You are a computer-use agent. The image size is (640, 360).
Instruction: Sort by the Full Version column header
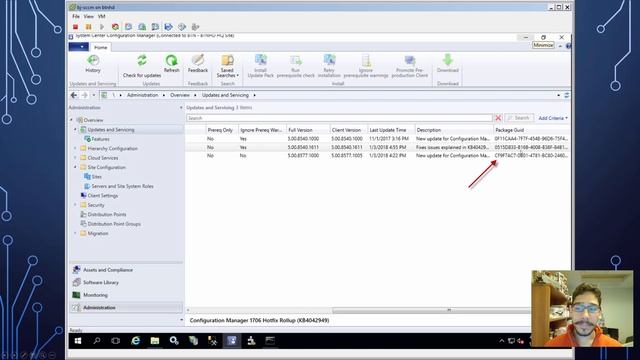[309, 130]
